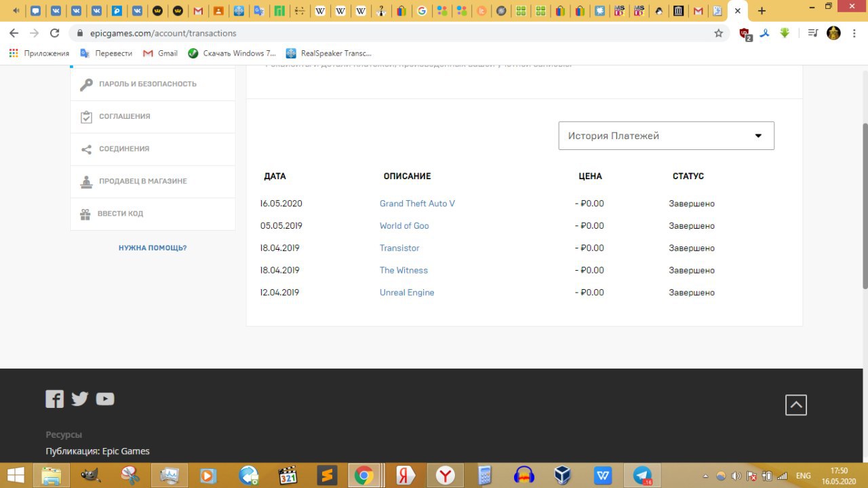Open GIMP from the taskbar
Image resolution: width=868 pixels, height=488 pixels.
90,475
